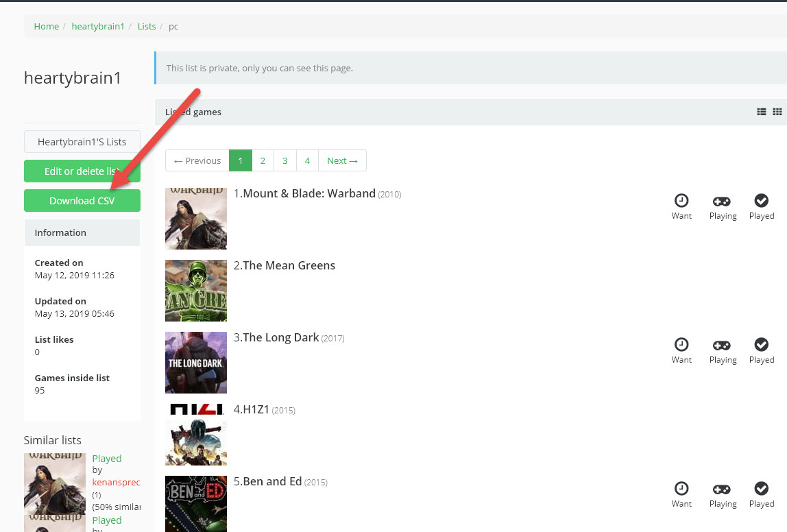Open Mount & Blade: Warband title

(x=309, y=194)
